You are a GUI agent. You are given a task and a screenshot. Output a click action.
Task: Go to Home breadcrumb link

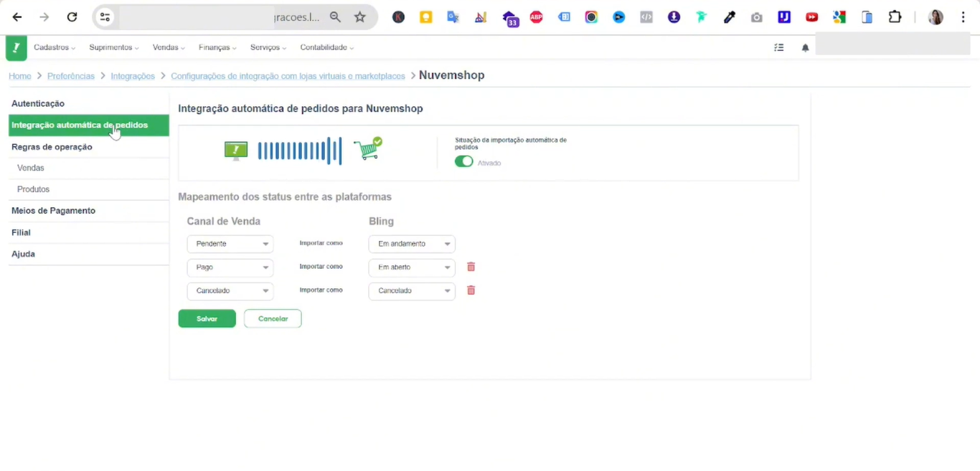20,76
